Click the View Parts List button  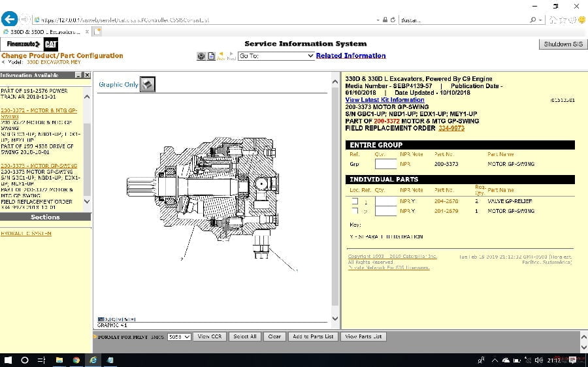(363, 337)
